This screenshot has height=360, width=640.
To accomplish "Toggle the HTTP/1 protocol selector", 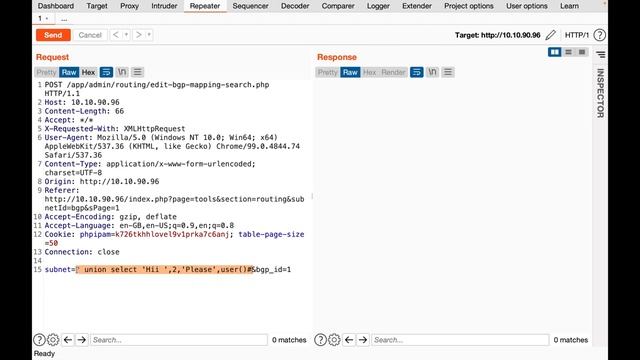I will tap(576, 35).
